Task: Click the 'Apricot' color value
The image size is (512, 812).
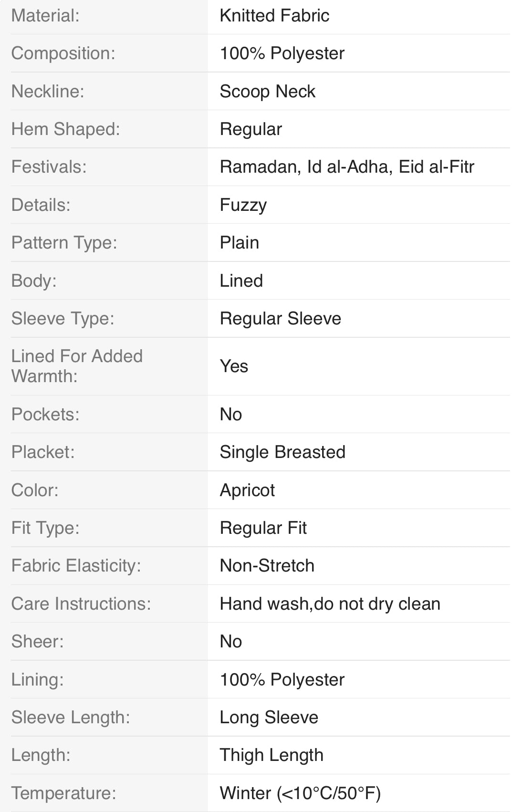Action: coord(247,490)
